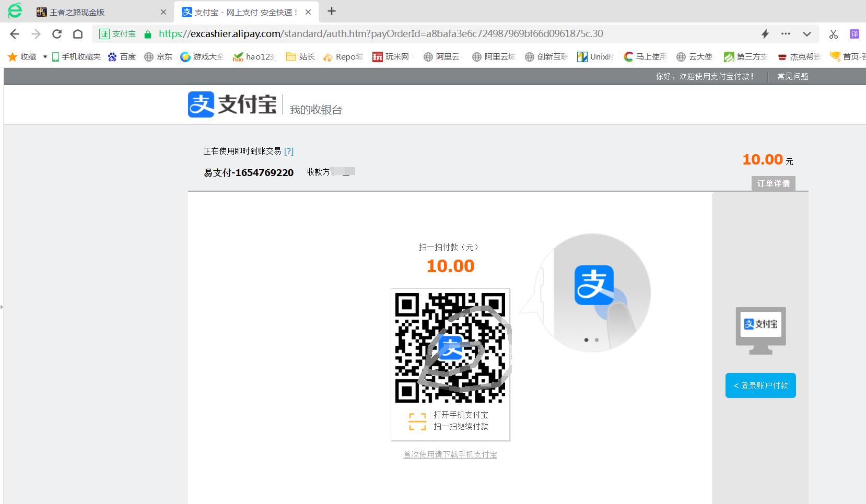Open 常见问题 in the top bar
866x504 pixels.
tap(792, 76)
